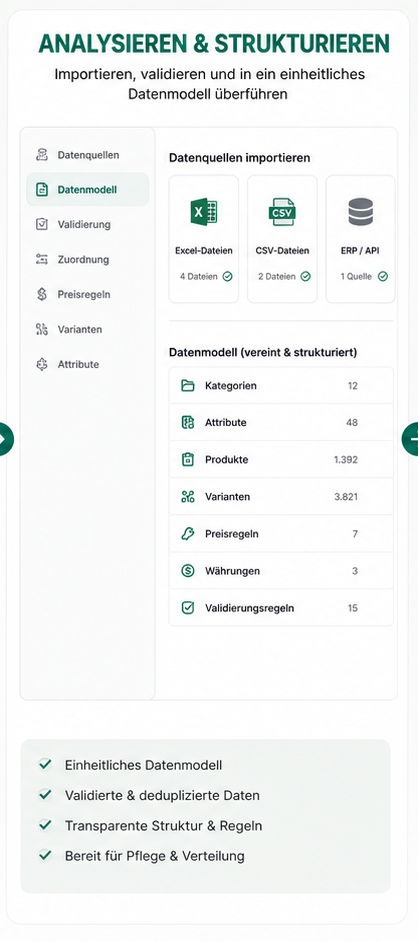Switch to the Varianten sidebar item
This screenshot has width=418, height=941.
click(88, 329)
